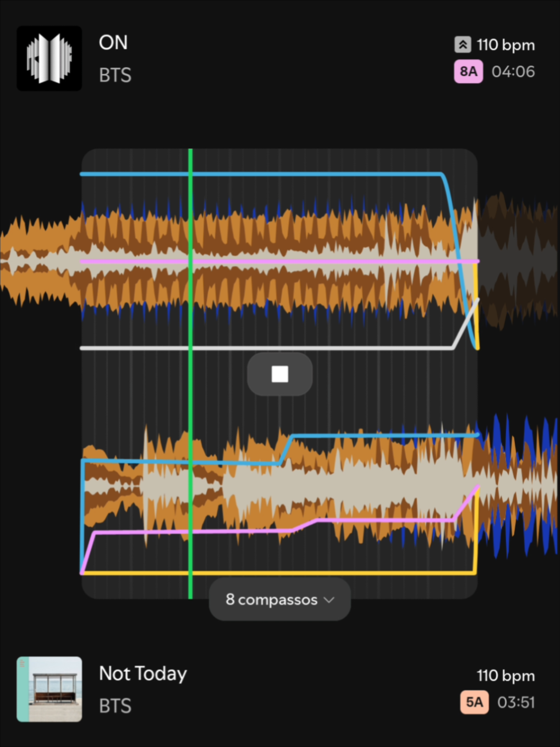Tap the Not Today album artwork
Image resolution: width=560 pixels, height=747 pixels.
point(50,689)
